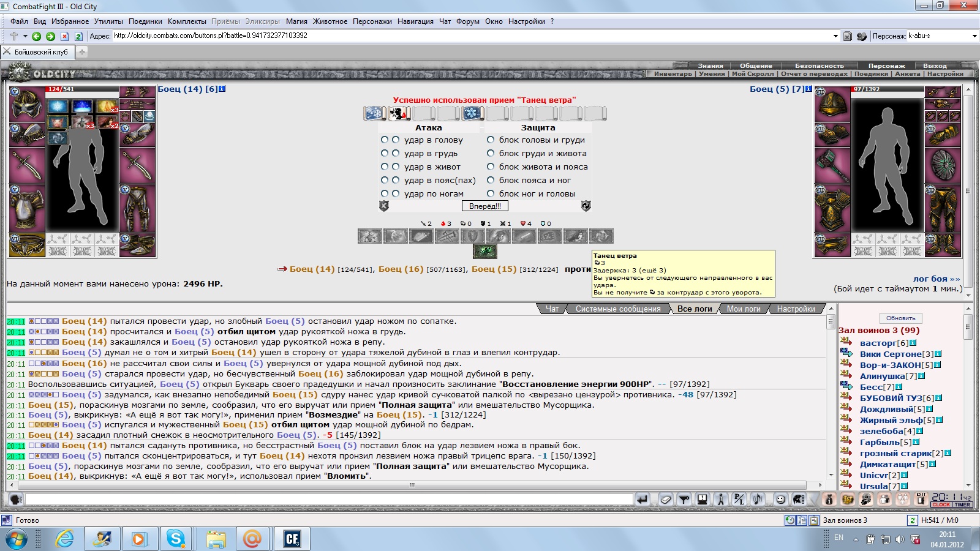The width and height of the screenshot is (980, 551).
Task: Select defense radio блок ног и головы
Action: (491, 193)
